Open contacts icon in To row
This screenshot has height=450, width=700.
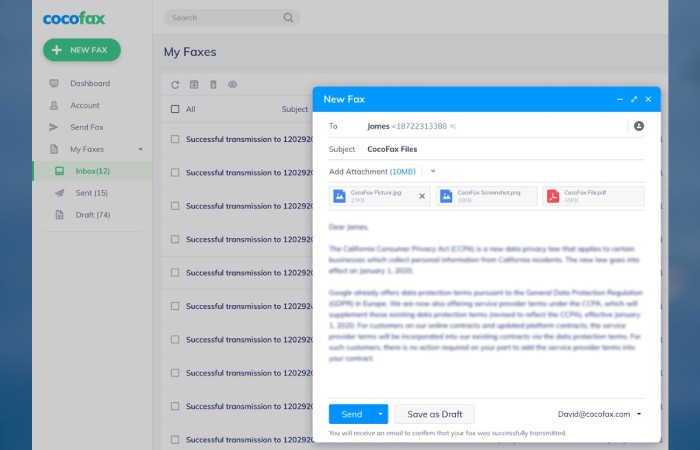pos(639,126)
